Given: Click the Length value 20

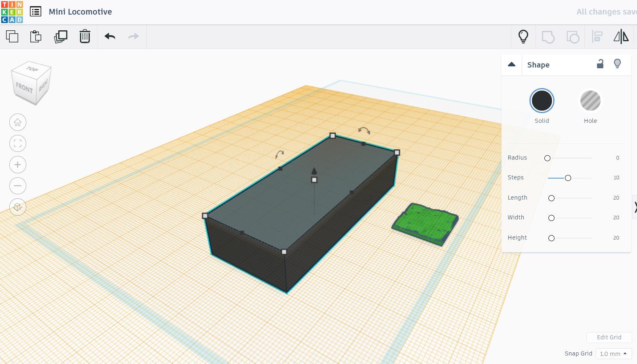Looking at the screenshot, I should click(616, 198).
